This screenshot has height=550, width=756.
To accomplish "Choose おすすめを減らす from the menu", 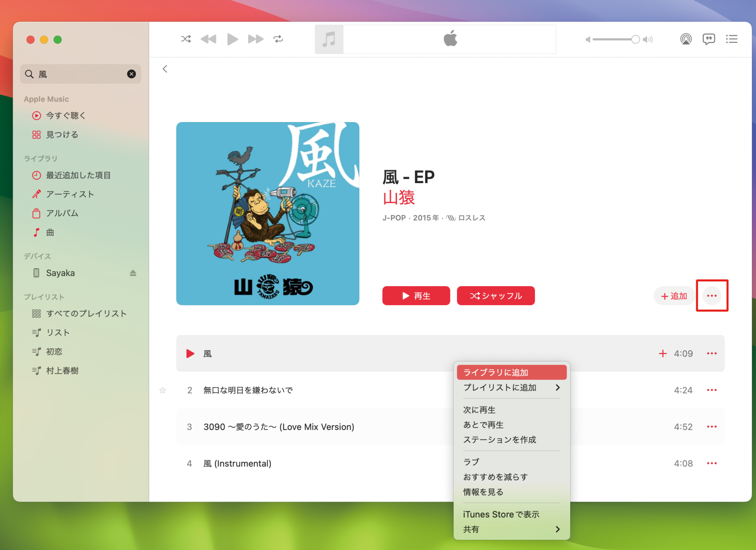I will pyautogui.click(x=511, y=477).
